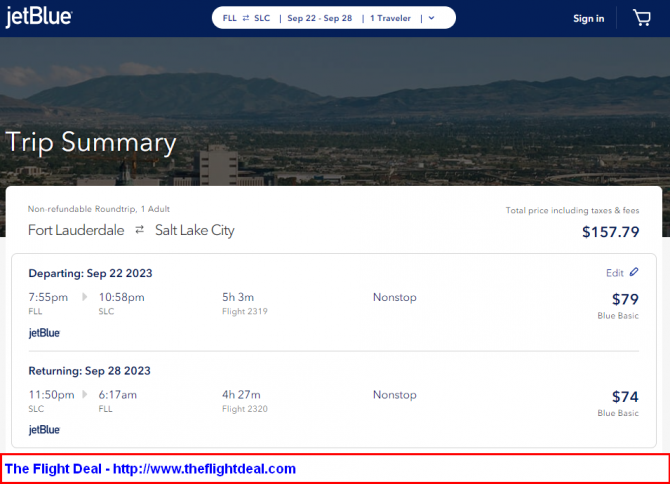Click the 'Trip Summary' heading

point(91,142)
